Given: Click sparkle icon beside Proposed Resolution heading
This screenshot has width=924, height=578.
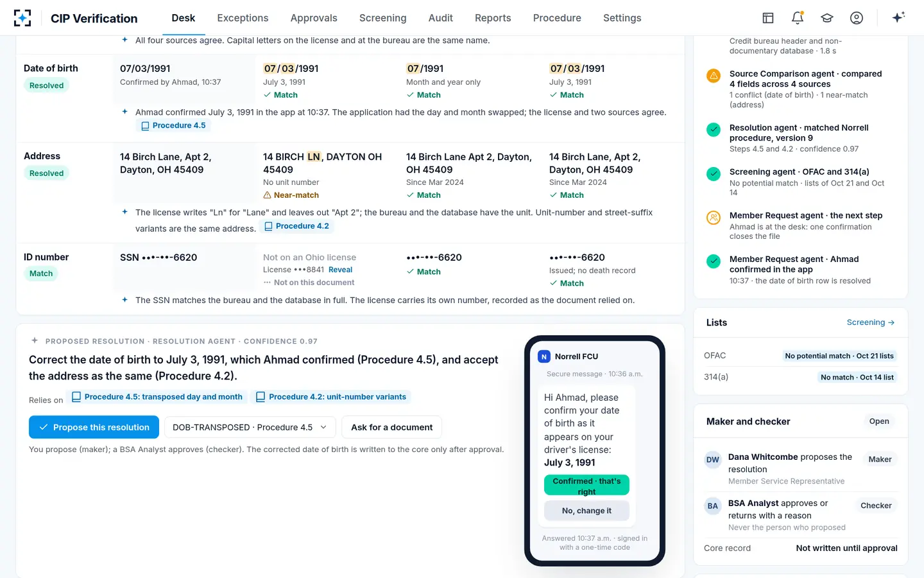Looking at the screenshot, I should point(35,341).
